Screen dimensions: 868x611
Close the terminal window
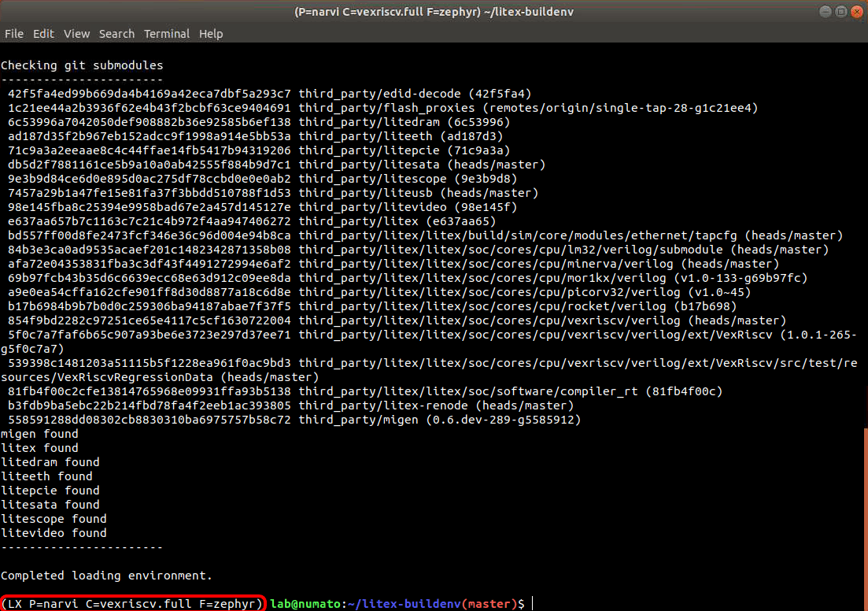coord(855,12)
